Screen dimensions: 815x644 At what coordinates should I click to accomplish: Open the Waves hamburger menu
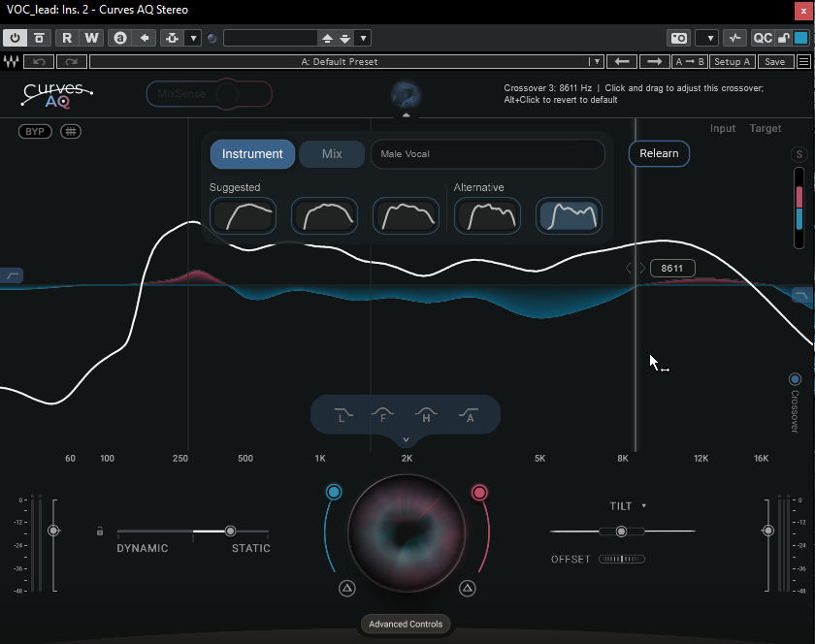pyautogui.click(x=803, y=61)
